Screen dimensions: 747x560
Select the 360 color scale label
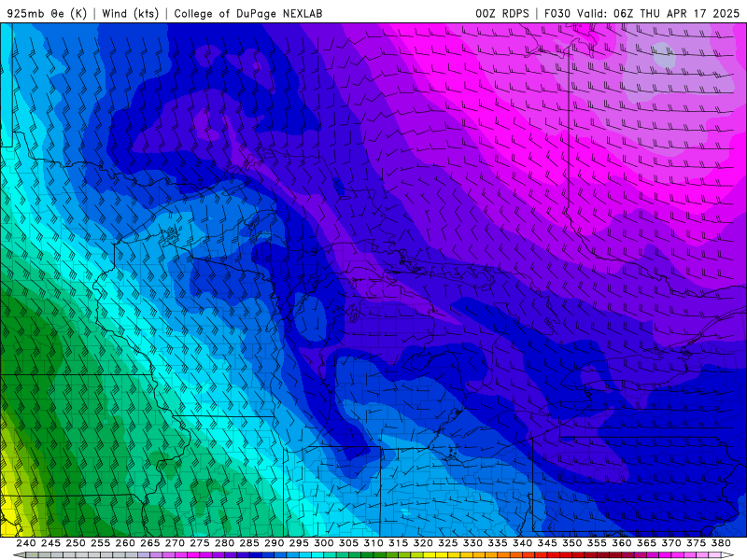(x=622, y=543)
